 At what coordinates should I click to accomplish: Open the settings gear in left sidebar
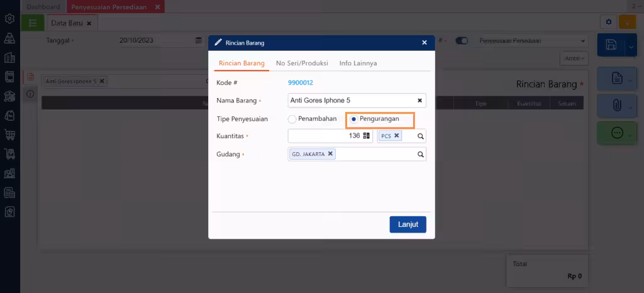[9, 18]
